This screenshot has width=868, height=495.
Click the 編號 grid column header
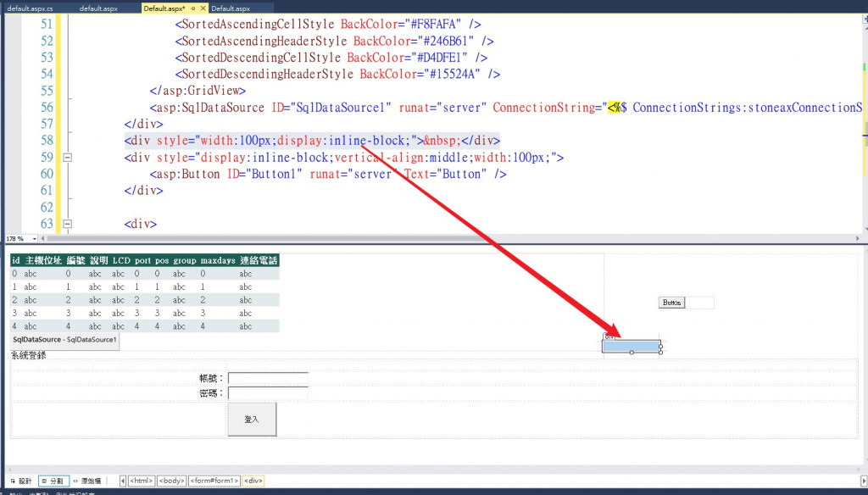[x=75, y=260]
